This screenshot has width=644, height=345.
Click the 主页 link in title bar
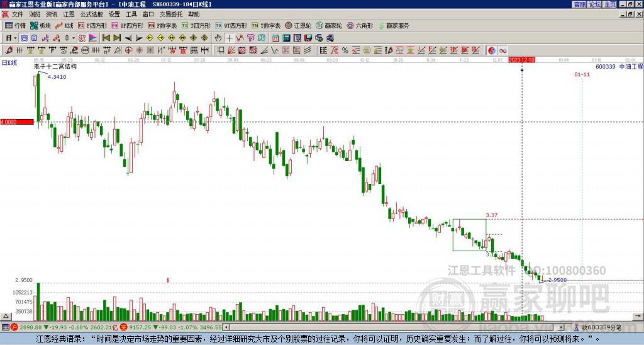tap(609, 4)
